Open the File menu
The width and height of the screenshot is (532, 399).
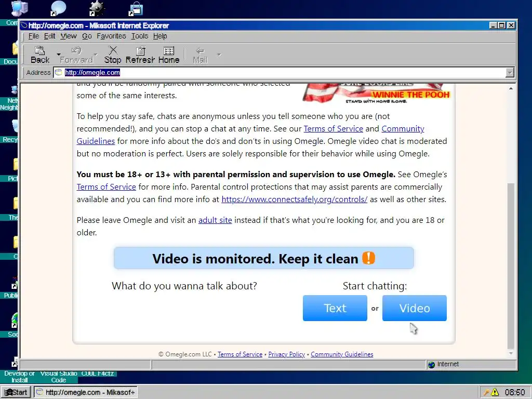pos(34,36)
